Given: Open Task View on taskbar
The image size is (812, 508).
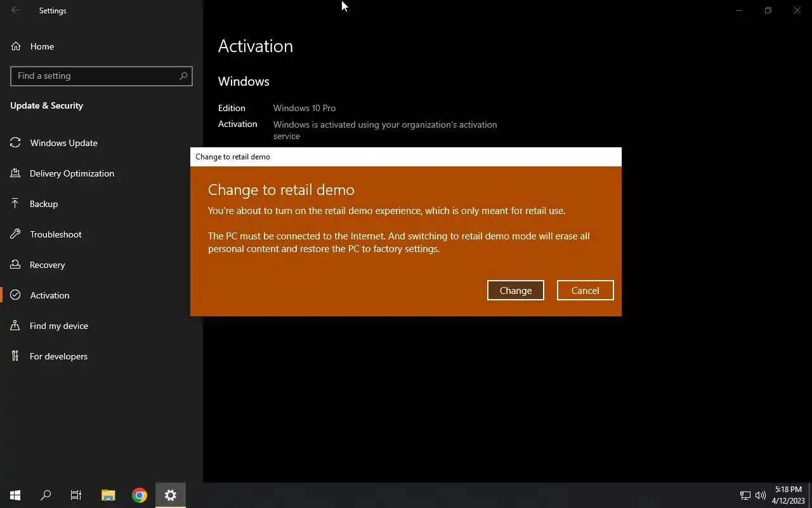Looking at the screenshot, I should [x=76, y=495].
